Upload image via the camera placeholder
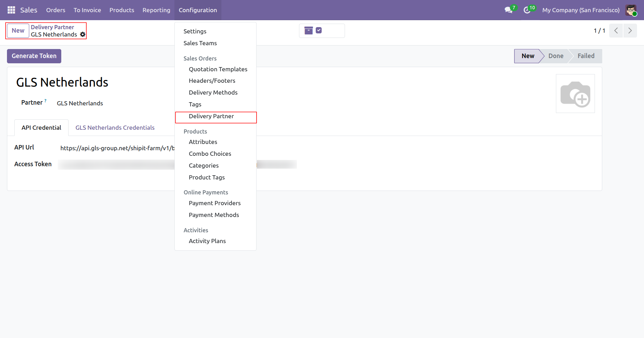644x338 pixels. coord(575,94)
